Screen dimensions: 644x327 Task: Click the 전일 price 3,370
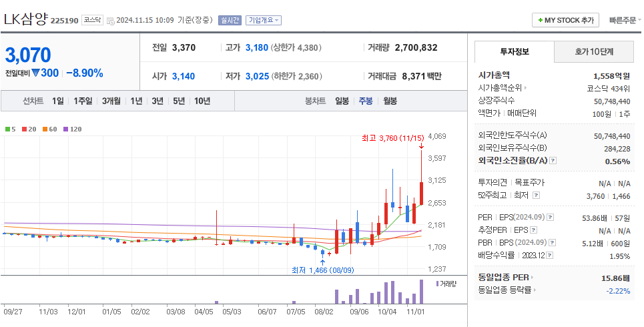[x=184, y=47]
